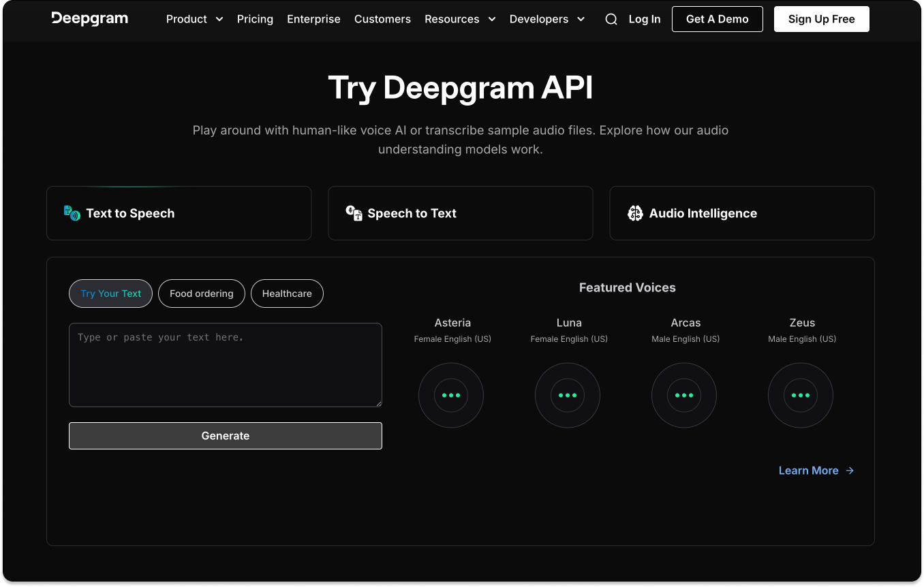Open the search magnifier icon

(x=611, y=19)
